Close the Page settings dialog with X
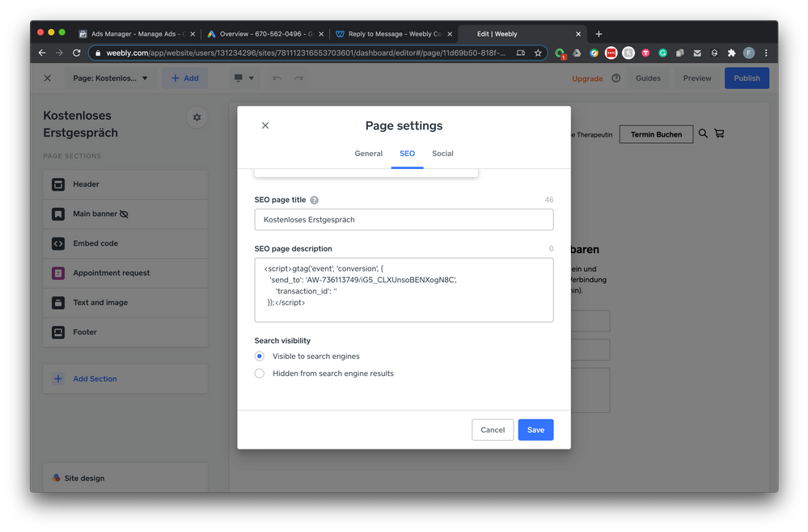The image size is (808, 532). pos(265,125)
